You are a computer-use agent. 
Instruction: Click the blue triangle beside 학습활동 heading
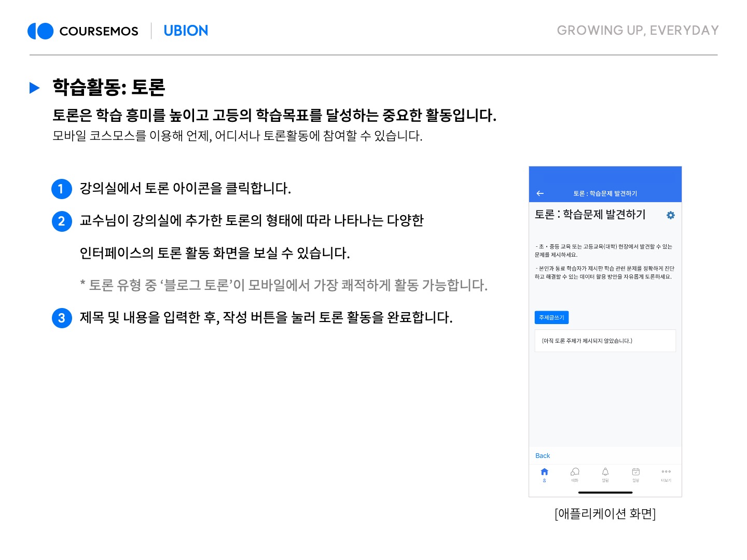click(35, 88)
